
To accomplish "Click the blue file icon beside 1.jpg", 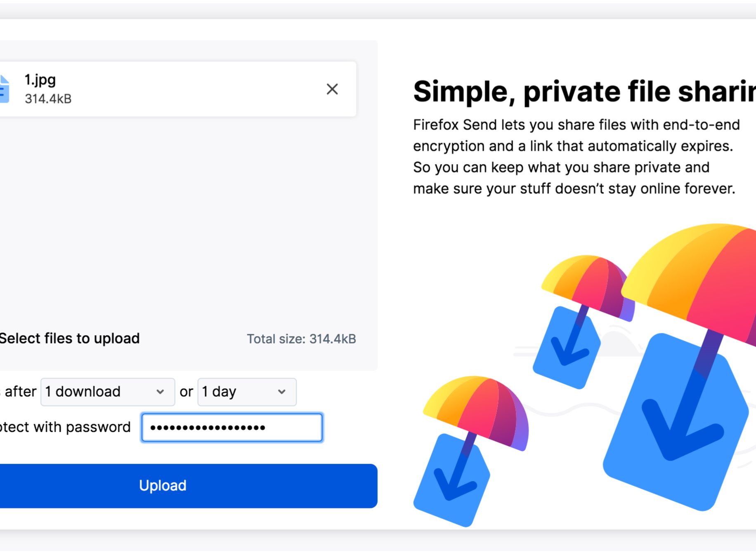I will (4, 89).
